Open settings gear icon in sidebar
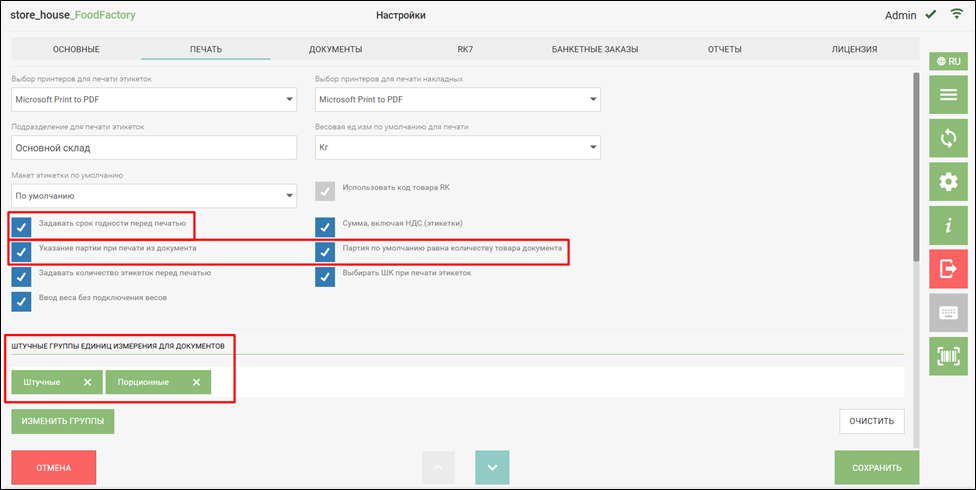Image resolution: width=976 pixels, height=490 pixels. click(947, 181)
